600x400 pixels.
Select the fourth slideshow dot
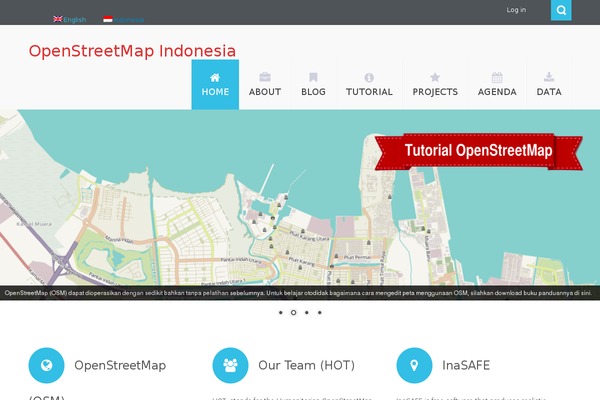(320, 312)
